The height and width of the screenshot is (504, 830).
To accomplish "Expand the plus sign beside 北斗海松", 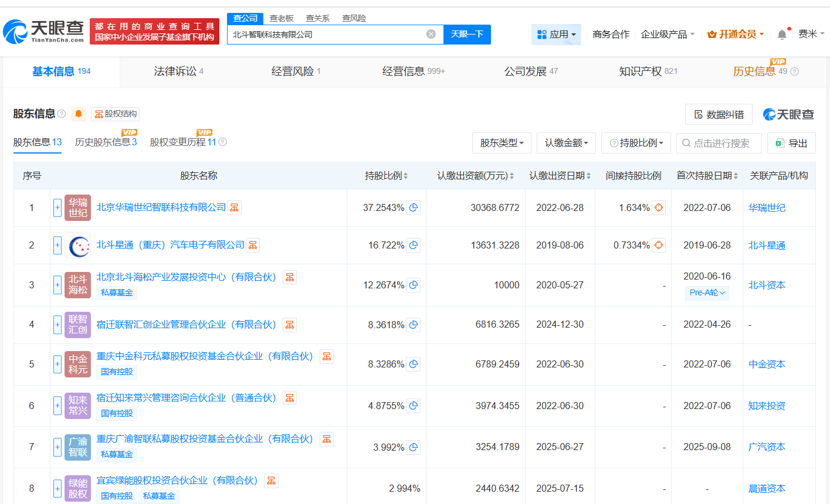I will (x=57, y=285).
